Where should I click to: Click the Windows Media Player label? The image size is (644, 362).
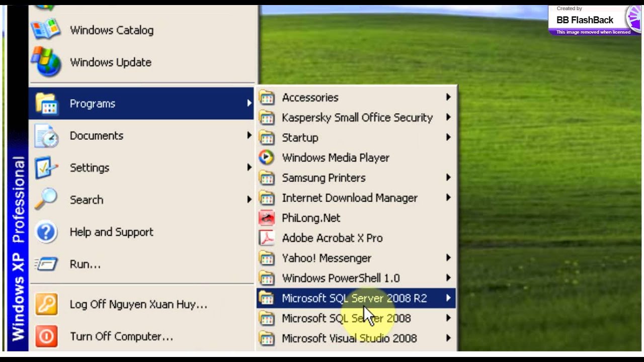point(336,158)
